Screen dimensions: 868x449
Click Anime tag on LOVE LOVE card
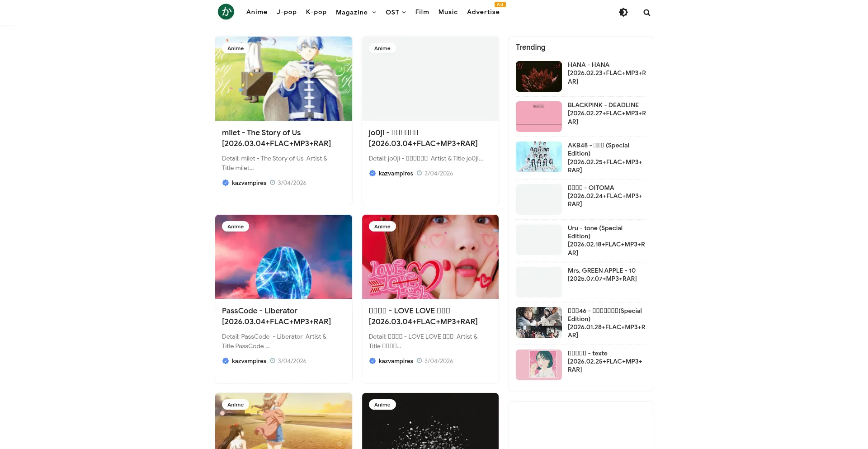click(382, 227)
